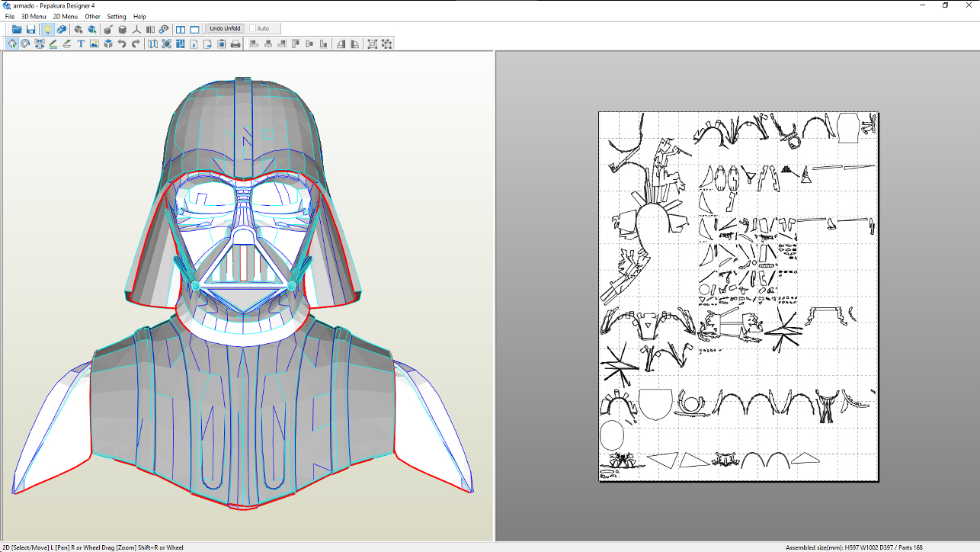Open the 3D Menu
Screen dimensions: 980x552
[34, 16]
